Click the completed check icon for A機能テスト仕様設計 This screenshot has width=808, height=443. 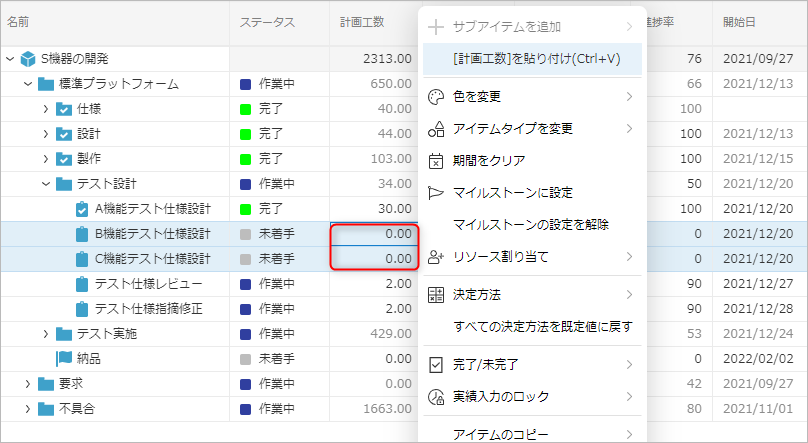coord(82,209)
